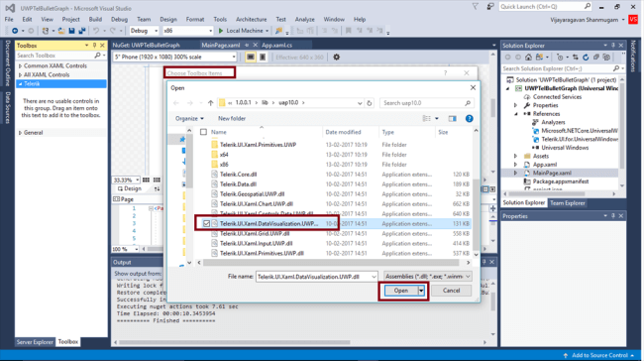Click the swap panes icon in the Design tab row
The width and height of the screenshot is (644, 361).
157,188
